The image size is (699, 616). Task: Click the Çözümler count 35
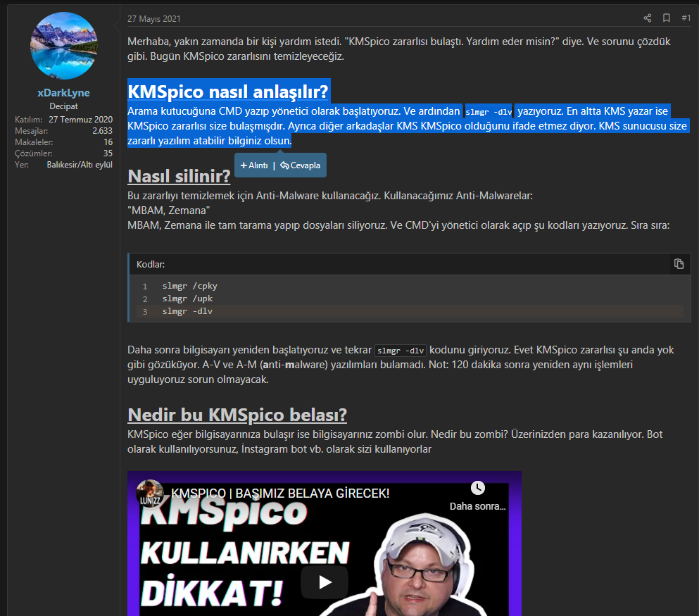click(108, 153)
